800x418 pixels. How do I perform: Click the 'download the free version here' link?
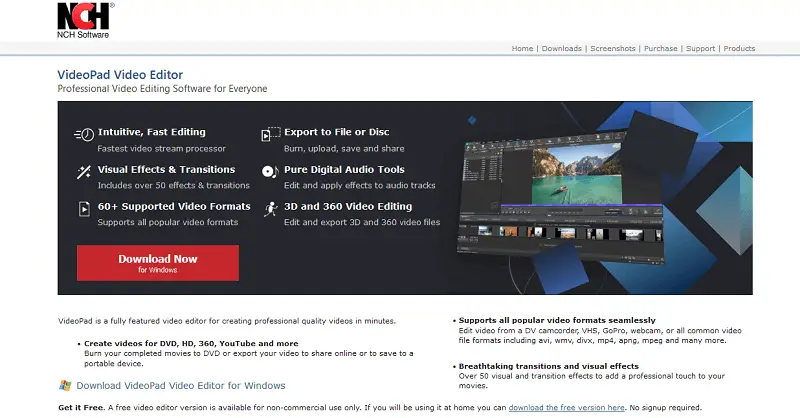point(566,407)
